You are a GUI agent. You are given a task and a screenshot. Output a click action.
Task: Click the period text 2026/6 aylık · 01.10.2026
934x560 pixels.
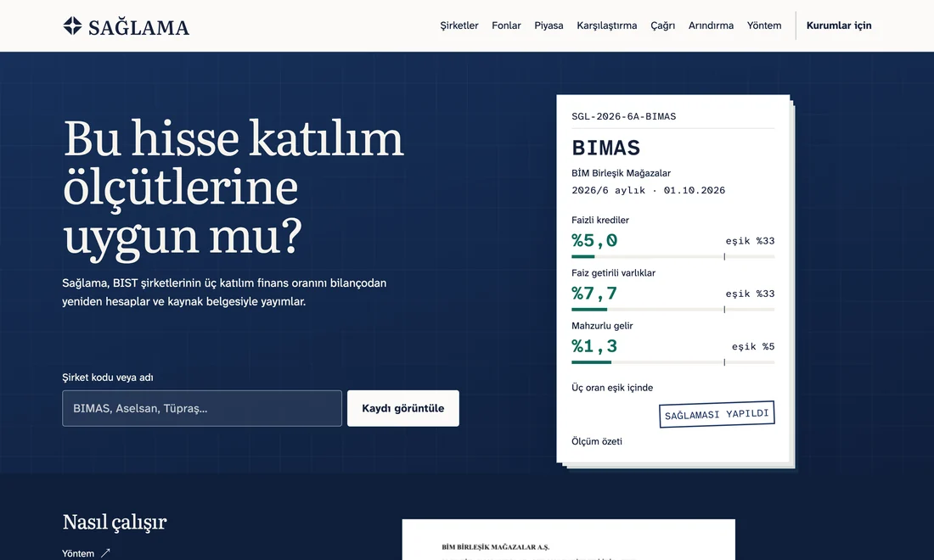(x=648, y=190)
